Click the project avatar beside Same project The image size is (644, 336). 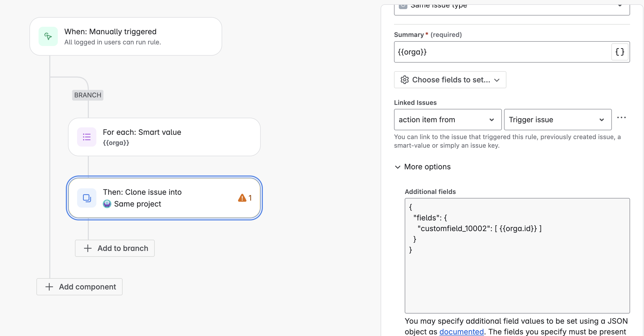click(107, 204)
